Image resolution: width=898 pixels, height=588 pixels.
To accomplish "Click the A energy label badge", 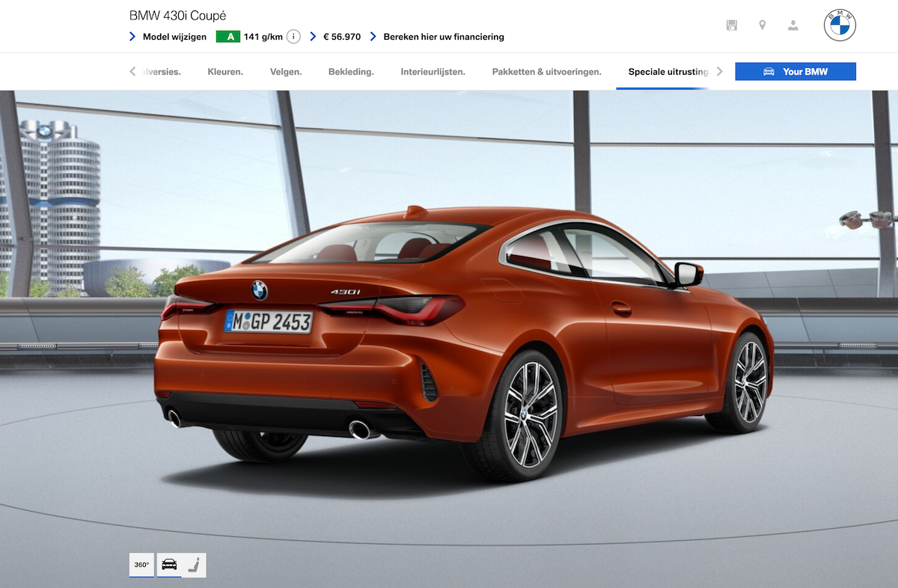I will click(228, 37).
